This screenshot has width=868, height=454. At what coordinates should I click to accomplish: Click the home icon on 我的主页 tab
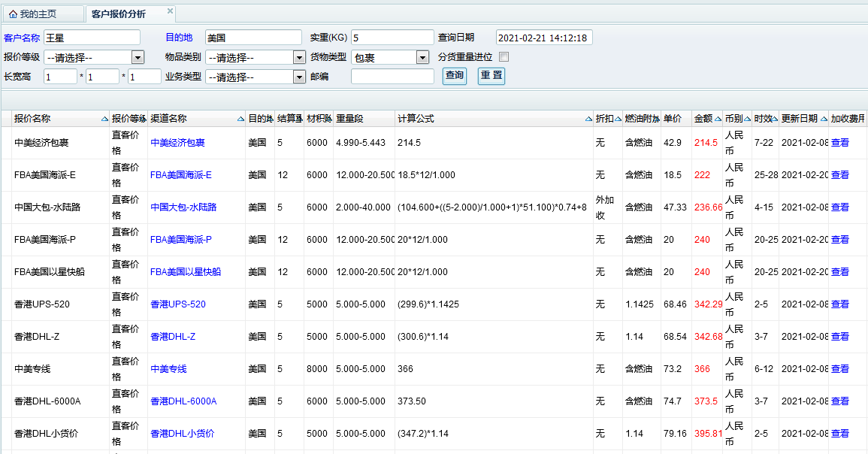pos(13,14)
